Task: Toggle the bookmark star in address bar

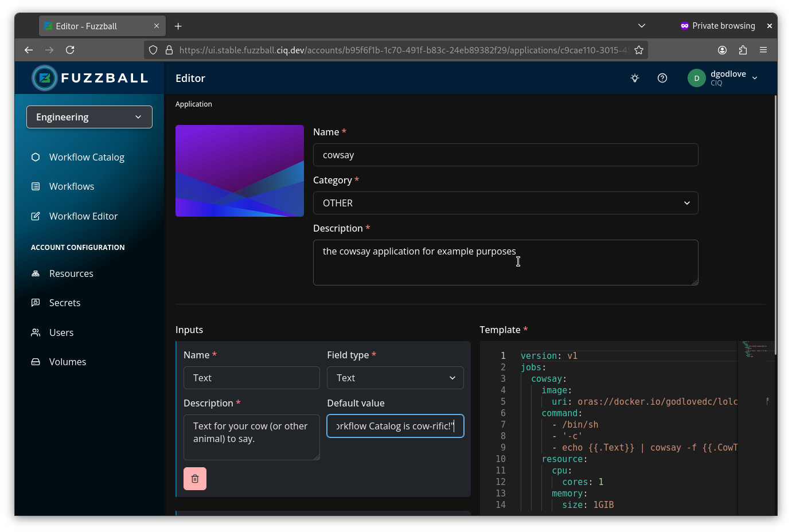Action: click(639, 50)
